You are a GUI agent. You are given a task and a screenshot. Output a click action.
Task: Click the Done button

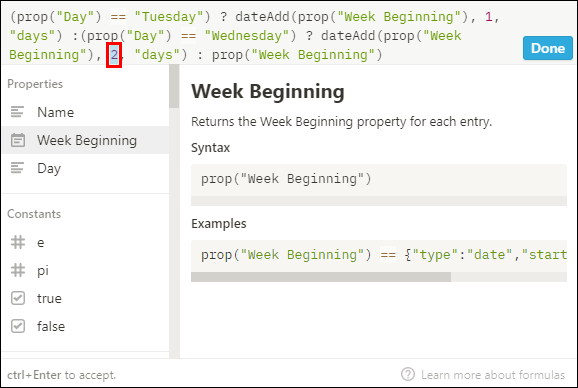click(x=548, y=48)
